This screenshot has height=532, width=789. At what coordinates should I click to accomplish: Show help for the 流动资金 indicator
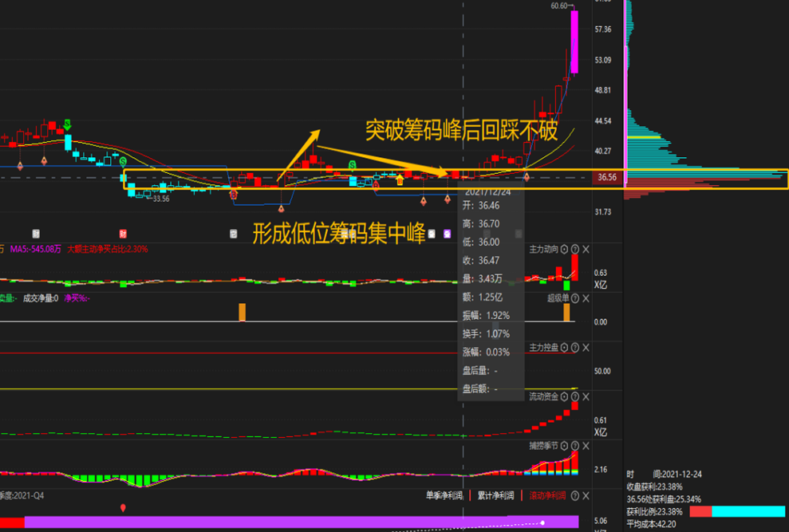[575, 396]
